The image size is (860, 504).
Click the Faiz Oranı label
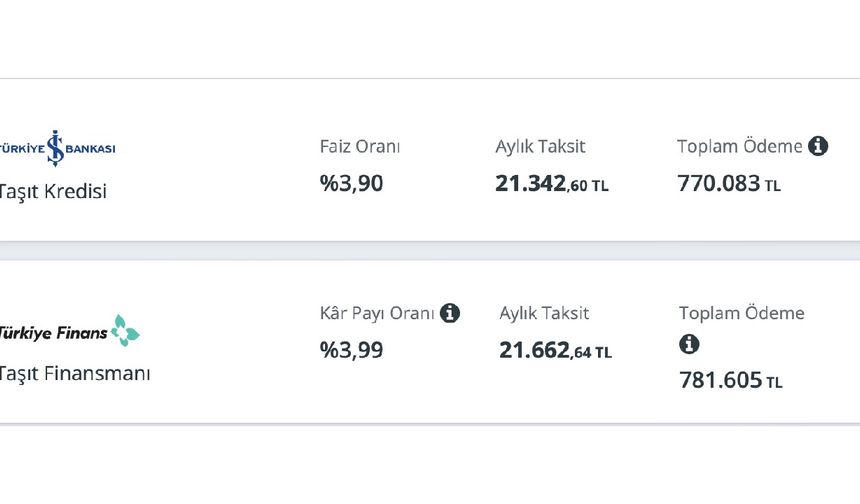360,146
